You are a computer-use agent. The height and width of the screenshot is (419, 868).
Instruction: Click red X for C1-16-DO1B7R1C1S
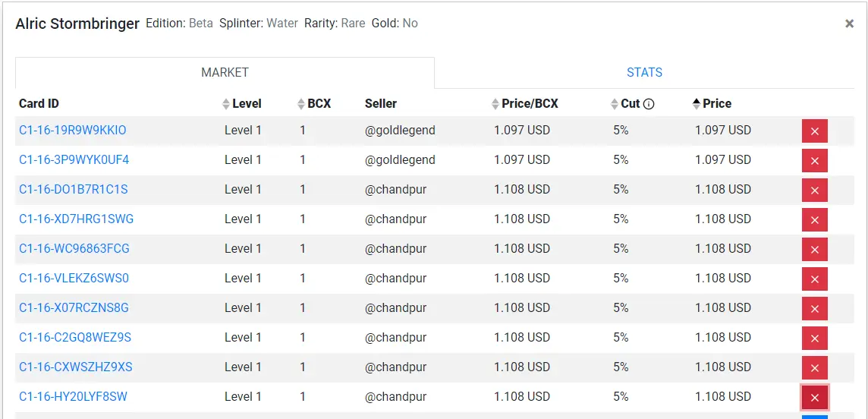[x=814, y=191]
